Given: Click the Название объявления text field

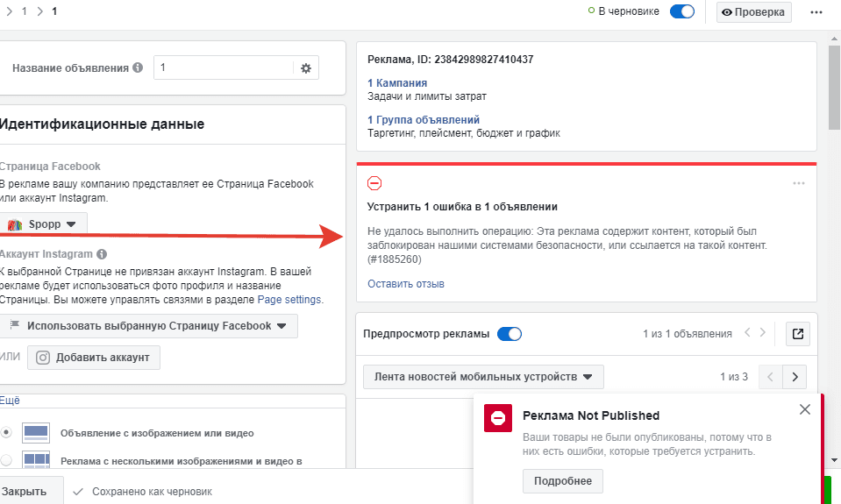Looking at the screenshot, I should click(224, 68).
